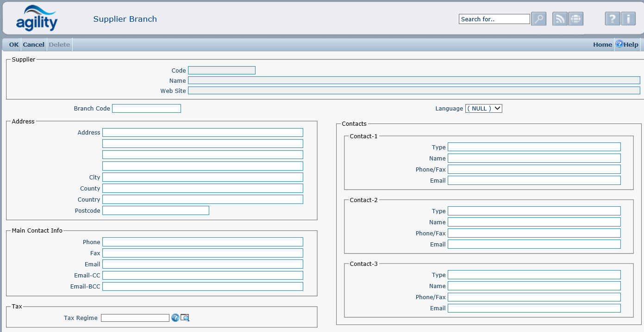Click the Cancel button
Viewport: 644px width, 332px height.
[34, 45]
